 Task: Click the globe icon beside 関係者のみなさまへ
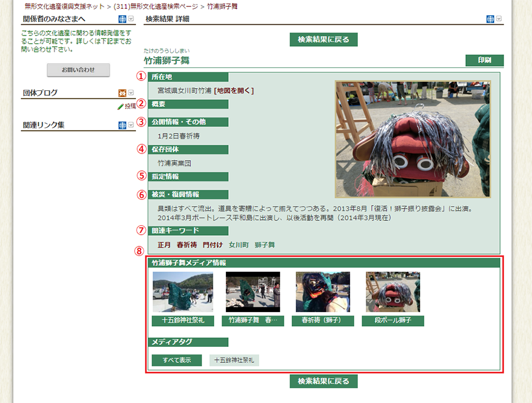click(122, 19)
